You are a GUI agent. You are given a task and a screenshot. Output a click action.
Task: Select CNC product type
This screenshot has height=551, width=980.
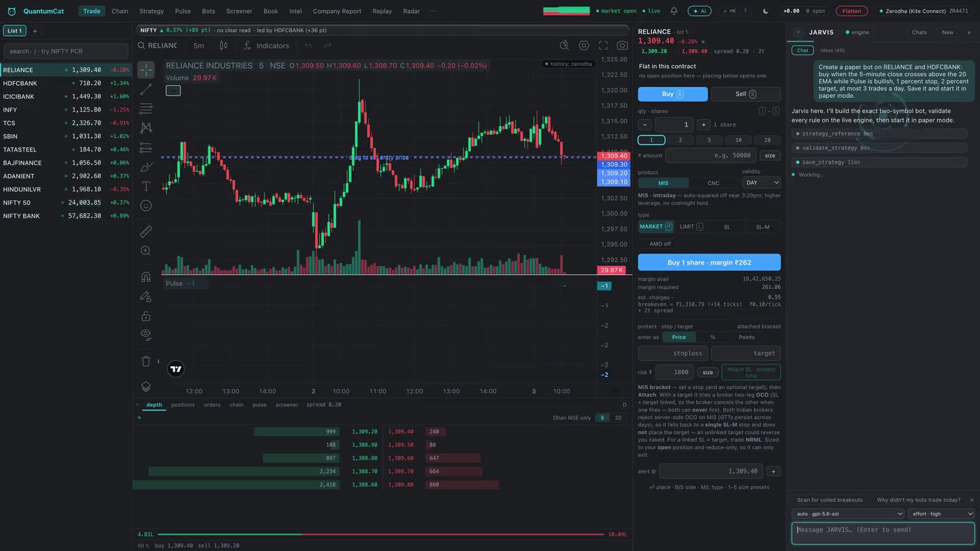[x=713, y=183]
